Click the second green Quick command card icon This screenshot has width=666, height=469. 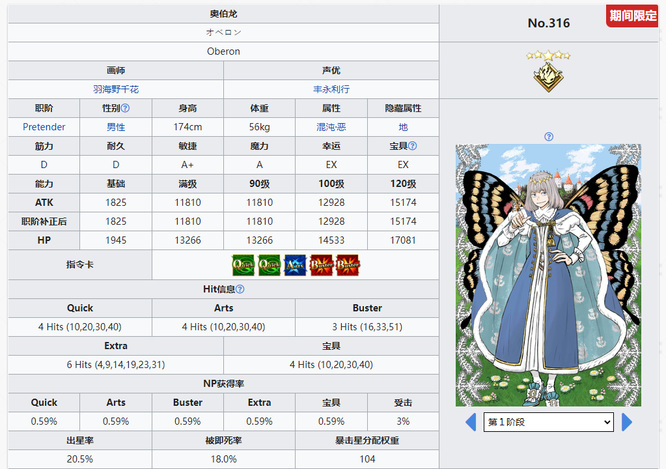coord(269,265)
